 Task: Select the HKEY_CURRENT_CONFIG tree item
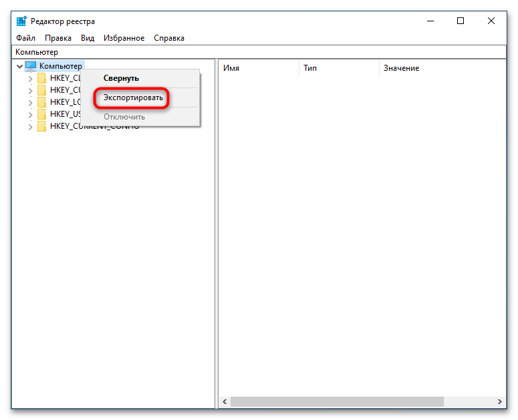click(x=94, y=126)
